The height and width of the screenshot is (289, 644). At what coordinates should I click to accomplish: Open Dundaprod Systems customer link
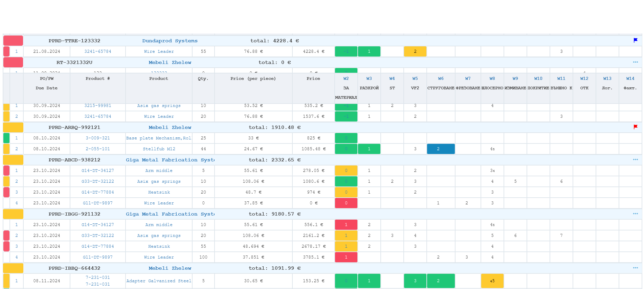pyautogui.click(x=170, y=41)
